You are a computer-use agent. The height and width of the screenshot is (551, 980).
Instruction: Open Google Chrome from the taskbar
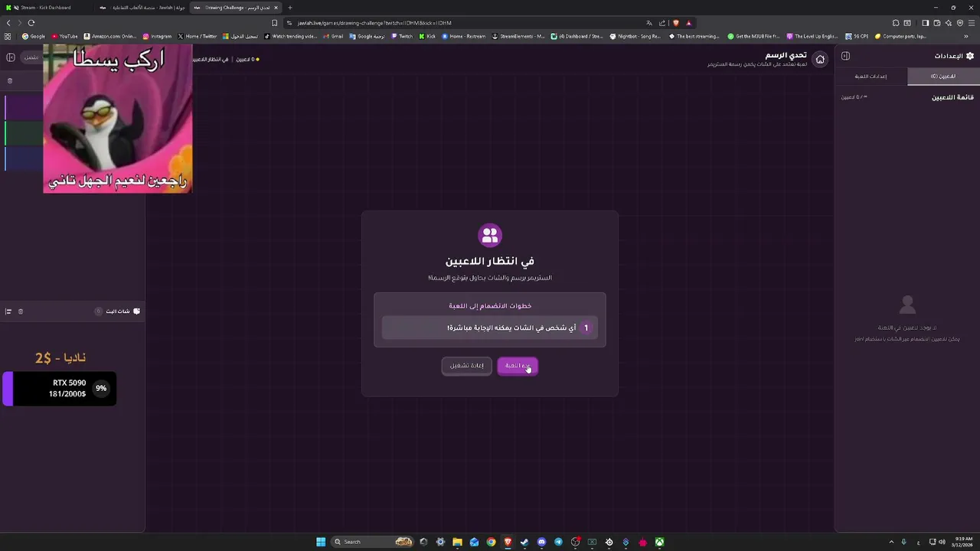[x=491, y=542]
